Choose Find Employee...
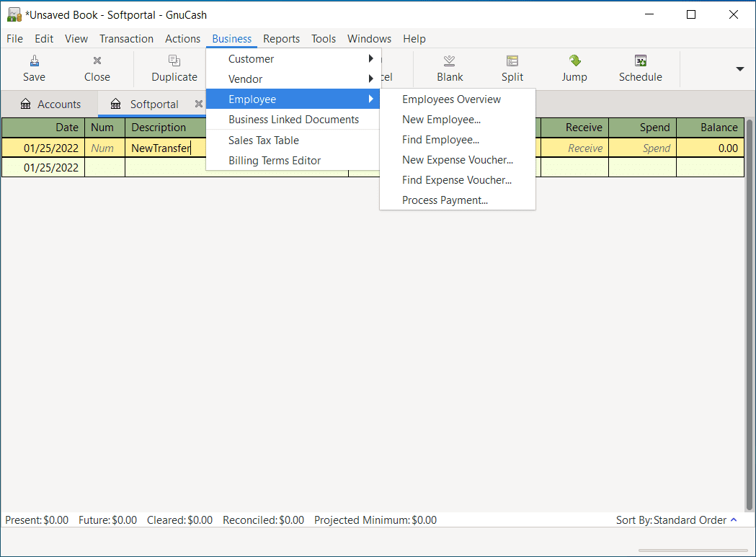The width and height of the screenshot is (756, 557). click(458, 140)
